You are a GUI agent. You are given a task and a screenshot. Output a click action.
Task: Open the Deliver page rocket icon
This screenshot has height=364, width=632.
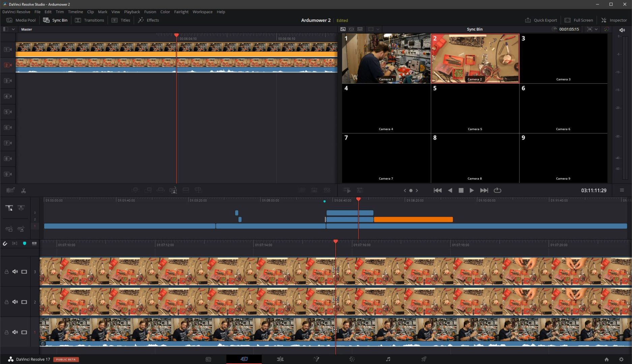[424, 359]
